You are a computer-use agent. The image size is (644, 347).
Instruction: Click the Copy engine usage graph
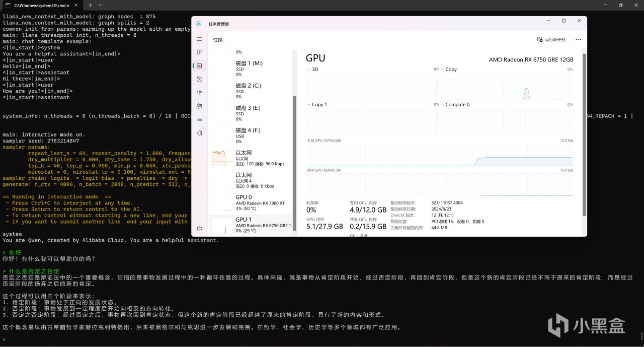coord(507,86)
